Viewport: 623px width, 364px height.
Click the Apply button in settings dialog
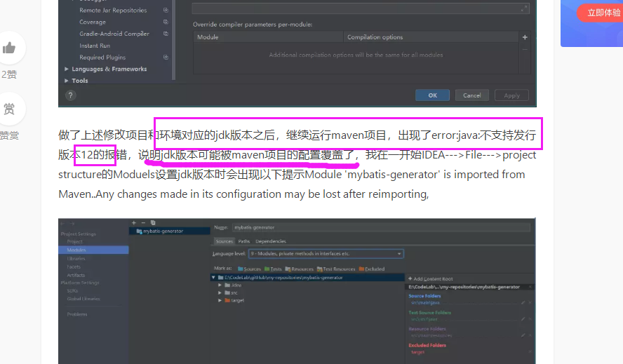pos(511,95)
